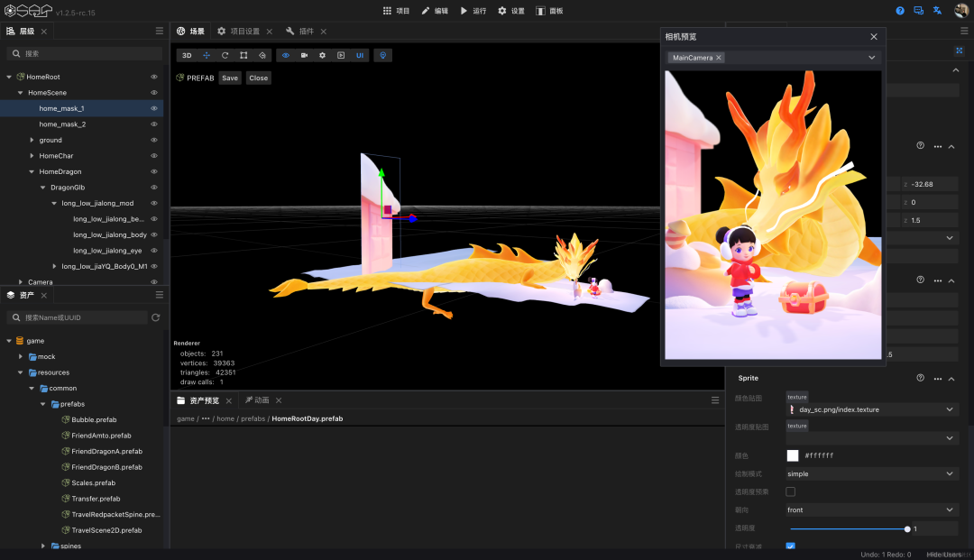Screen dimensions: 974x560
Task: Expand the mock folder in assets
Action: (x=21, y=357)
